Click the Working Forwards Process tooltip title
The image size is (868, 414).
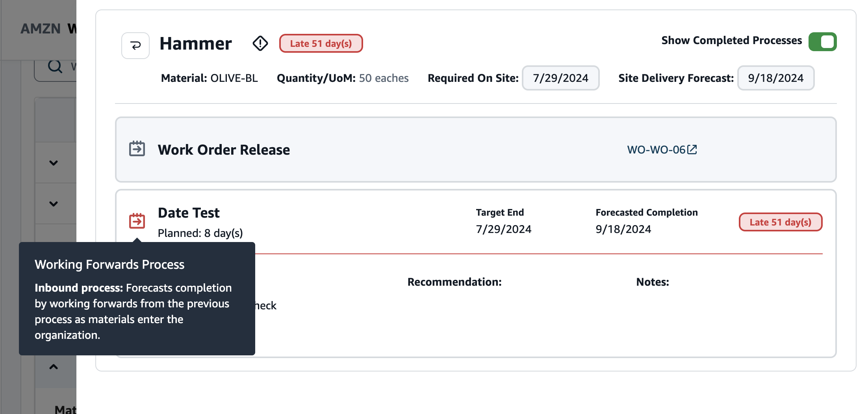[x=109, y=264]
